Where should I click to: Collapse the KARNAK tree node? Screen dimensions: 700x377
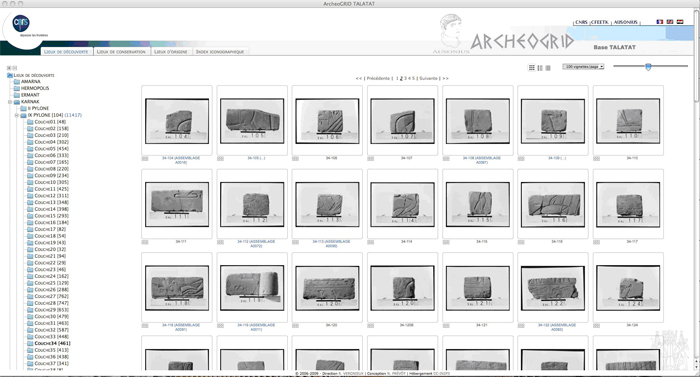click(10, 102)
